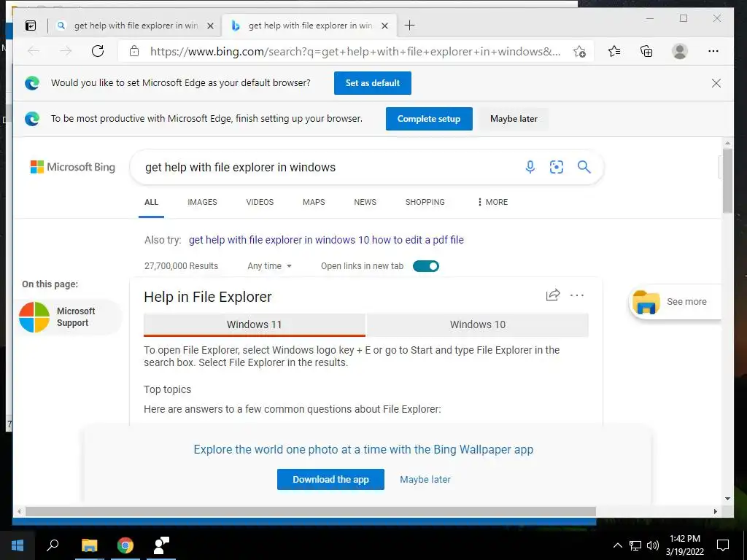Image resolution: width=747 pixels, height=560 pixels.
Task: Open the Favorites list icon
Action: (614, 51)
